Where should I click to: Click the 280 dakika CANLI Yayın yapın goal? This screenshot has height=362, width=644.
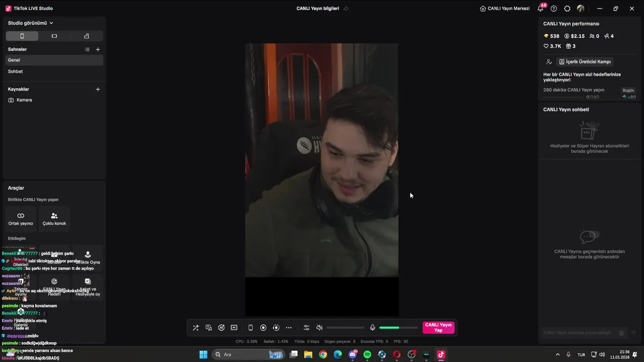click(x=574, y=90)
